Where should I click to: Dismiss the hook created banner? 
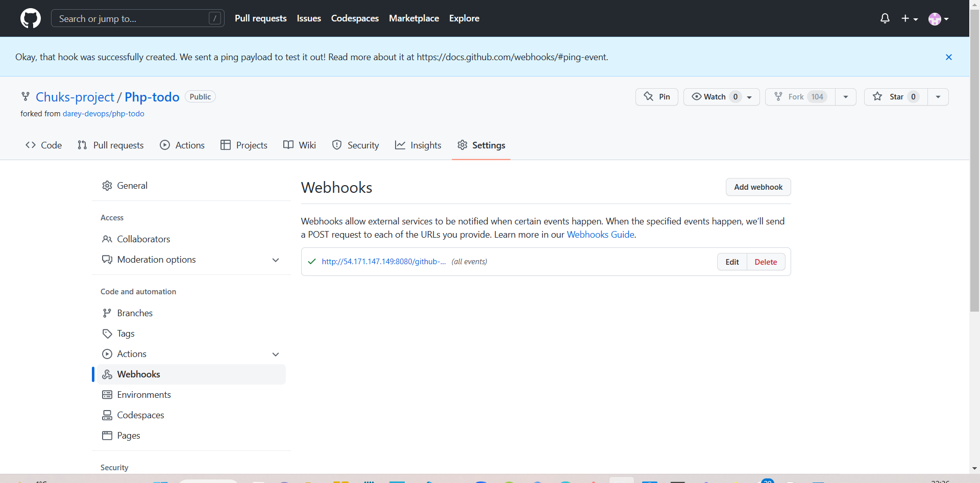tap(949, 57)
